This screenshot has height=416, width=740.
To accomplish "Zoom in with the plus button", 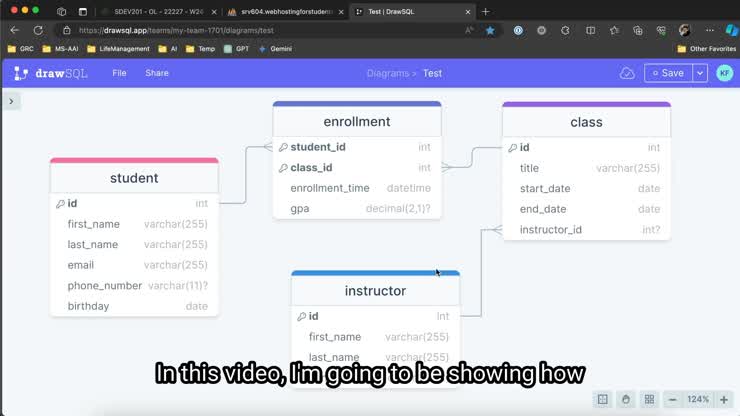I will (x=724, y=400).
